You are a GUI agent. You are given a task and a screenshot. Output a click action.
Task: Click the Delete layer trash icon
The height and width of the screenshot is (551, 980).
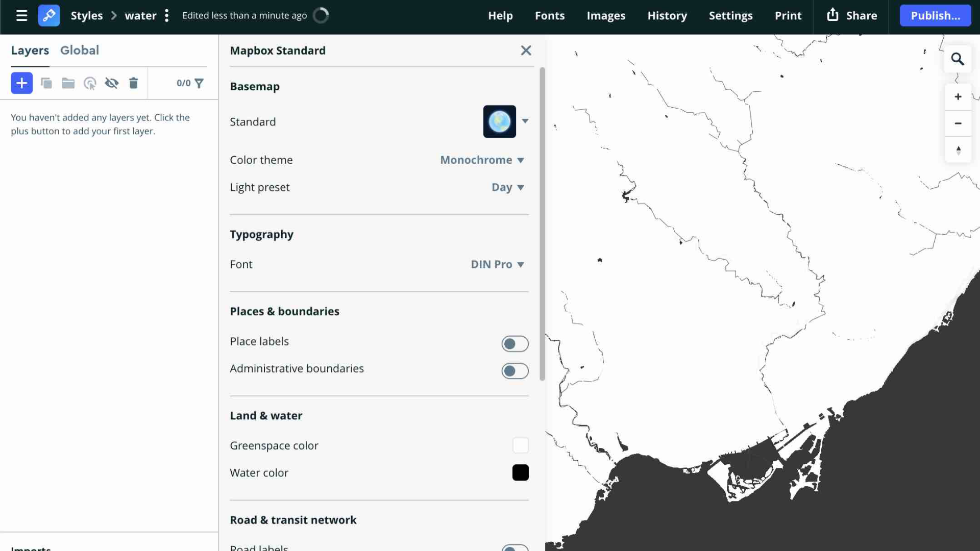coord(133,83)
